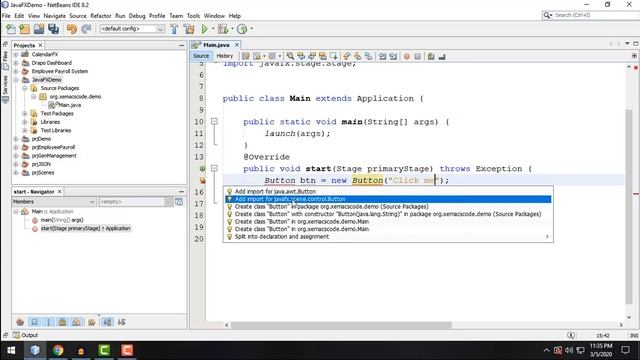Toggle the Javadoc window button in Navigator
Screen dimensions: 640x360
[179, 202]
